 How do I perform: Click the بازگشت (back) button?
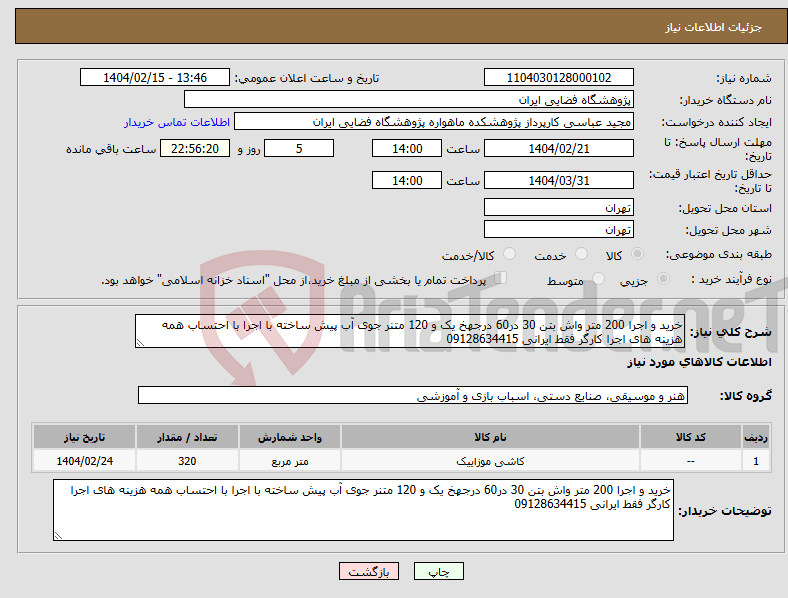pos(369,571)
